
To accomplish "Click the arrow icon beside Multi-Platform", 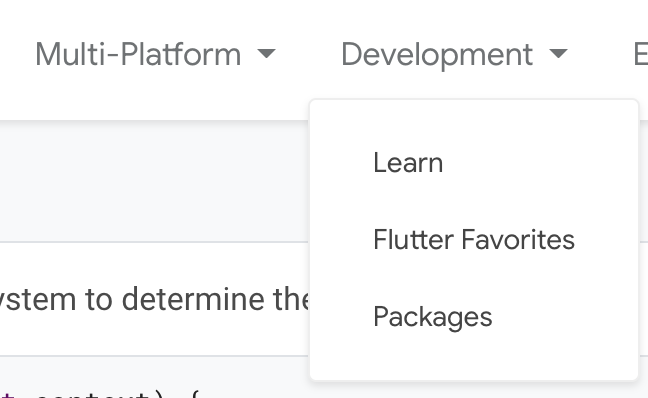I will point(266,53).
